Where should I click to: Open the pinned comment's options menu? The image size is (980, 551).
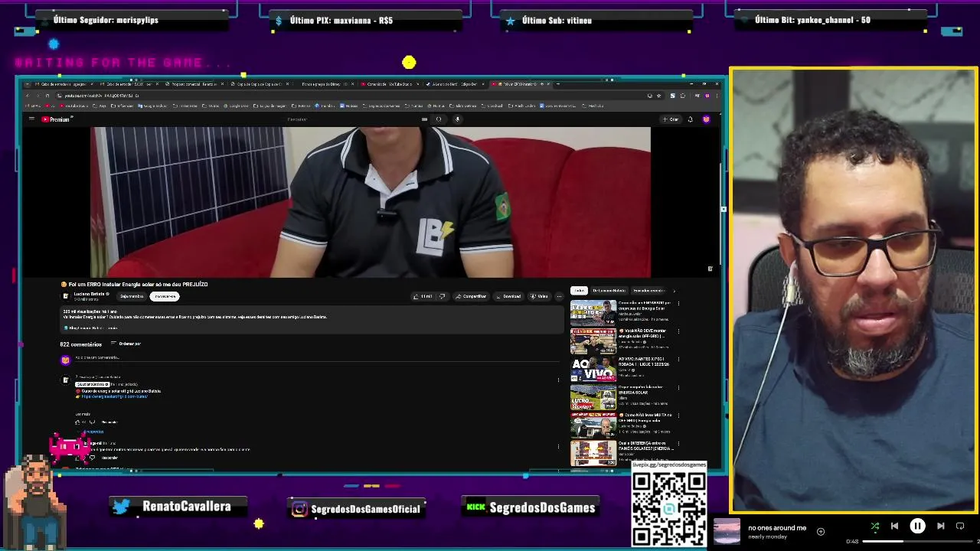pyautogui.click(x=558, y=380)
